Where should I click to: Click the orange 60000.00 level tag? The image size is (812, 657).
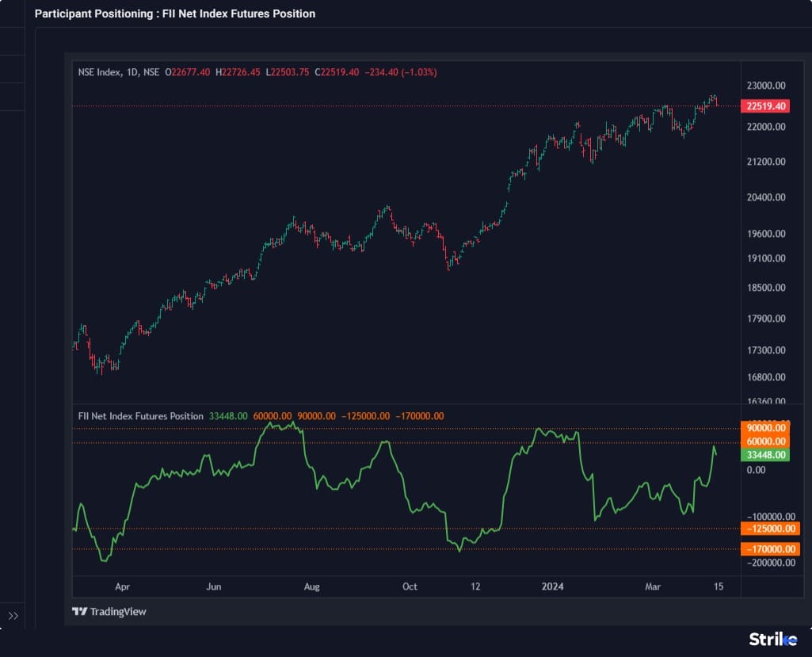(x=766, y=441)
